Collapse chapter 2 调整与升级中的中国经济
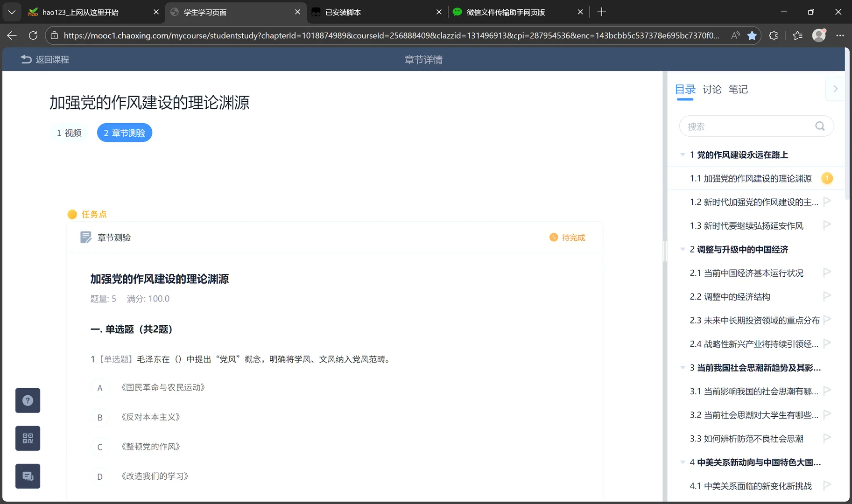Screen dimensions: 852x504 pos(682,250)
